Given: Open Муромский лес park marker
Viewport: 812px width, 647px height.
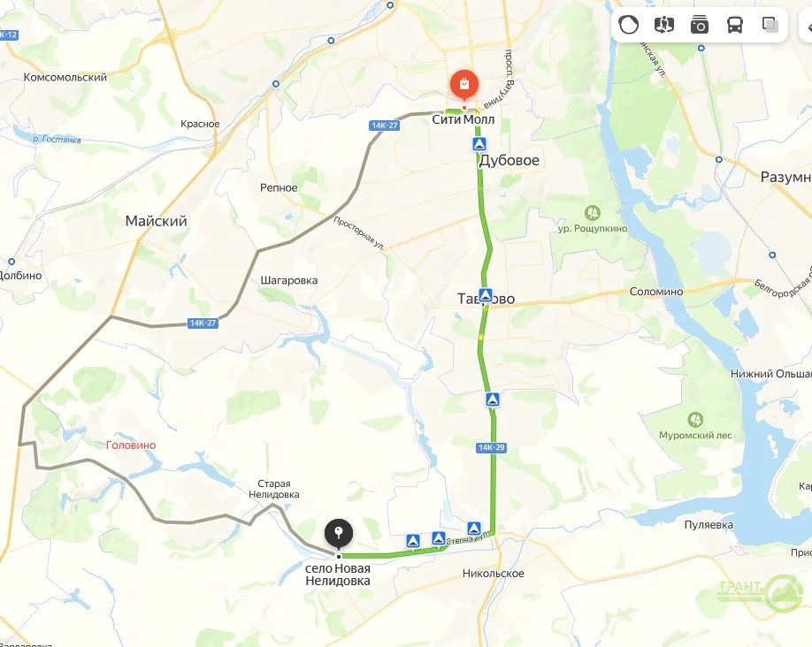Looking at the screenshot, I should click(x=695, y=420).
